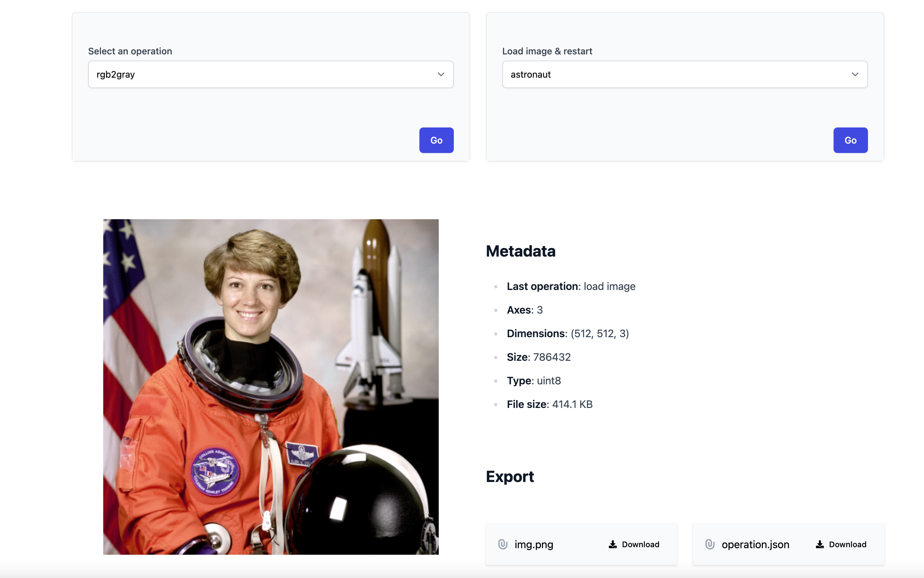Select the operation.json file name

755,544
